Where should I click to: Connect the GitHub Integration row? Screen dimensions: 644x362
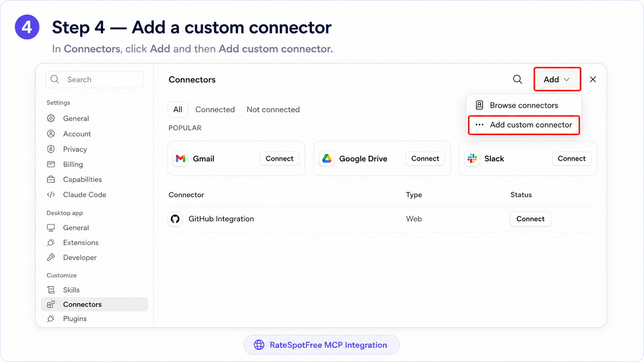point(530,219)
